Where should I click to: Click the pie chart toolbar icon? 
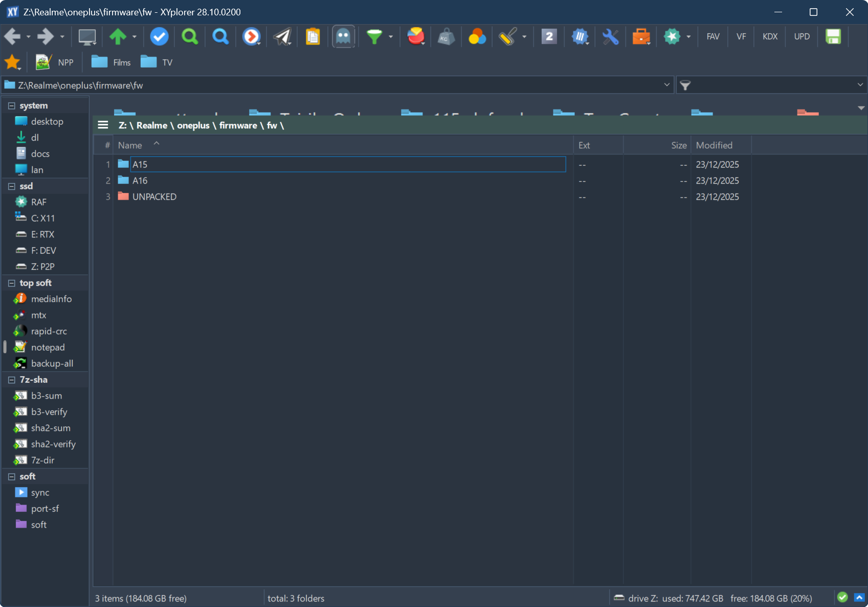click(416, 37)
